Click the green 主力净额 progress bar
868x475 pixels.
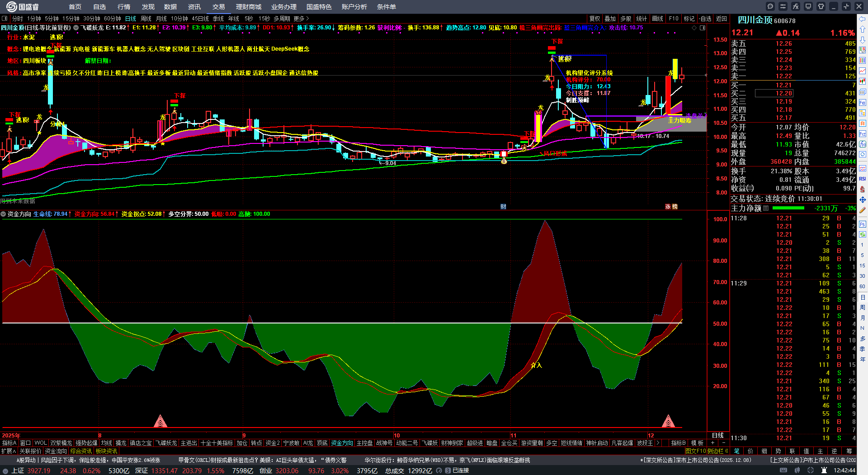coord(788,208)
